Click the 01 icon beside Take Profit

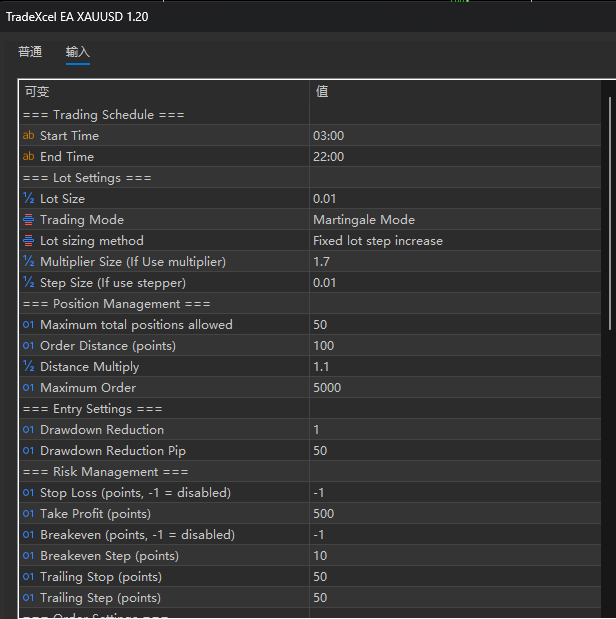click(28, 514)
